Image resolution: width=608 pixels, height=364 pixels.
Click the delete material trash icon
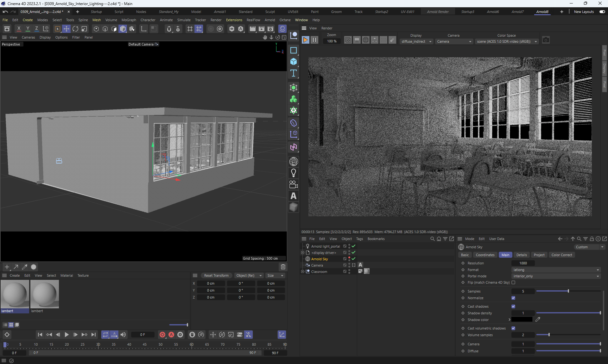283,267
